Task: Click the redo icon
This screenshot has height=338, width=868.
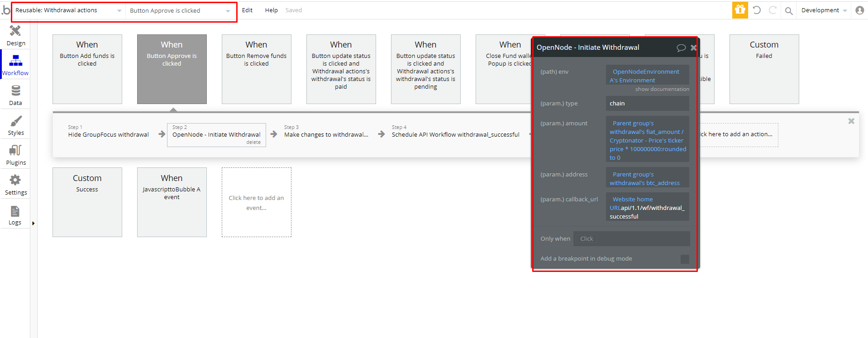Action: (x=773, y=10)
